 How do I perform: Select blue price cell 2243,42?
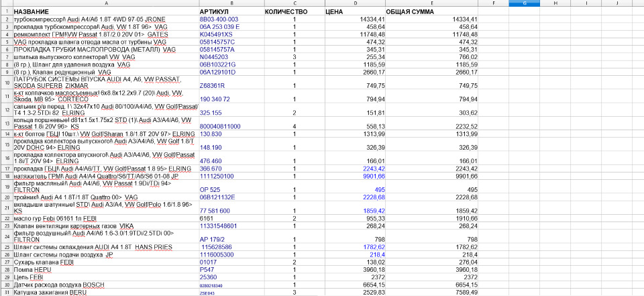click(x=354, y=168)
